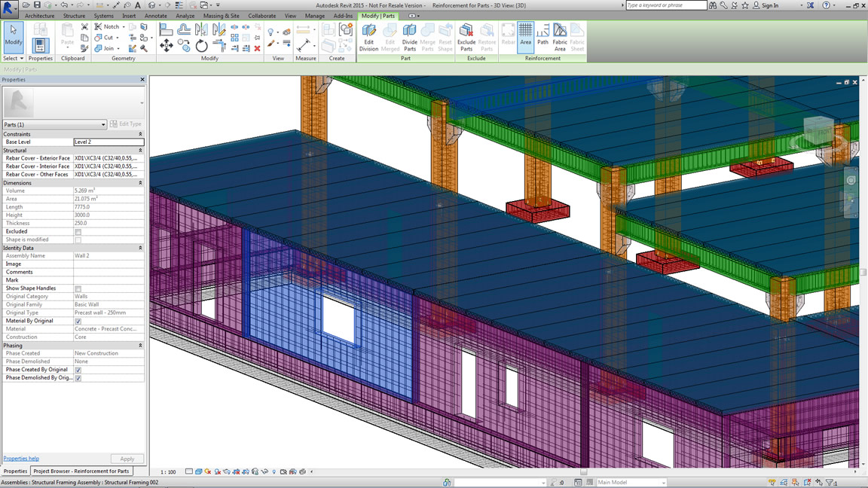Toggle Phase Created By Original checkbox
868x488 pixels.
pyautogui.click(x=78, y=371)
